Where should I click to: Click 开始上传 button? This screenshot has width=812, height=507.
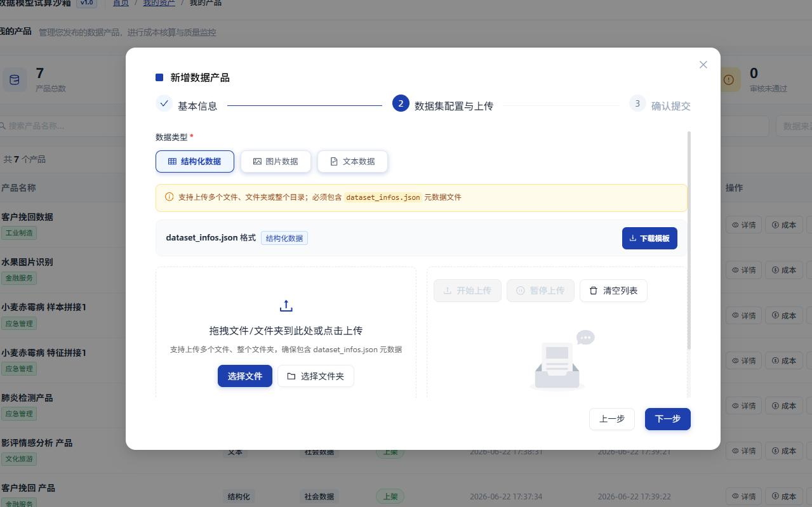467,291
